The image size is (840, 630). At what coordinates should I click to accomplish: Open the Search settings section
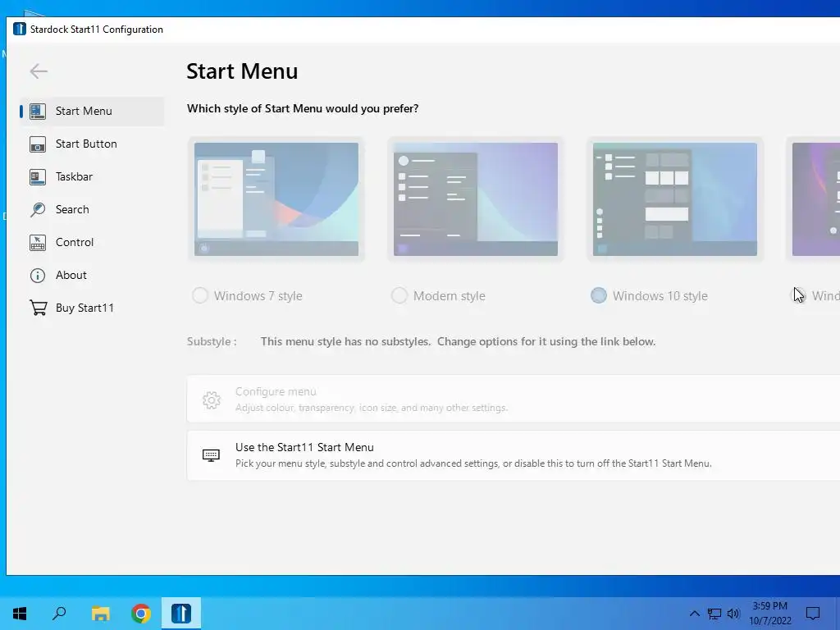(x=92, y=209)
